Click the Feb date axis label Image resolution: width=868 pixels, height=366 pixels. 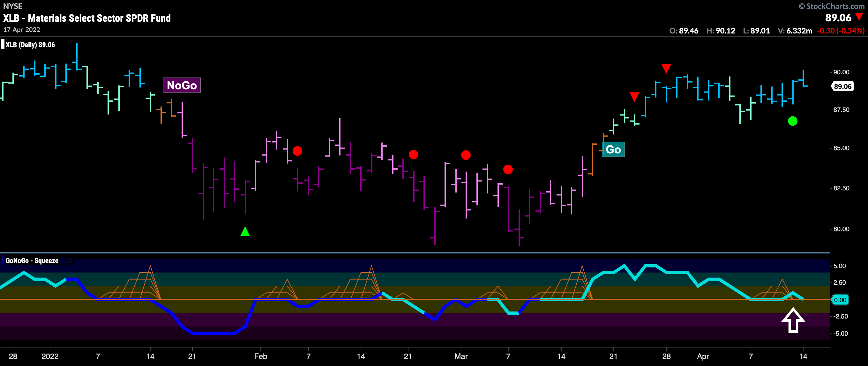tap(260, 356)
